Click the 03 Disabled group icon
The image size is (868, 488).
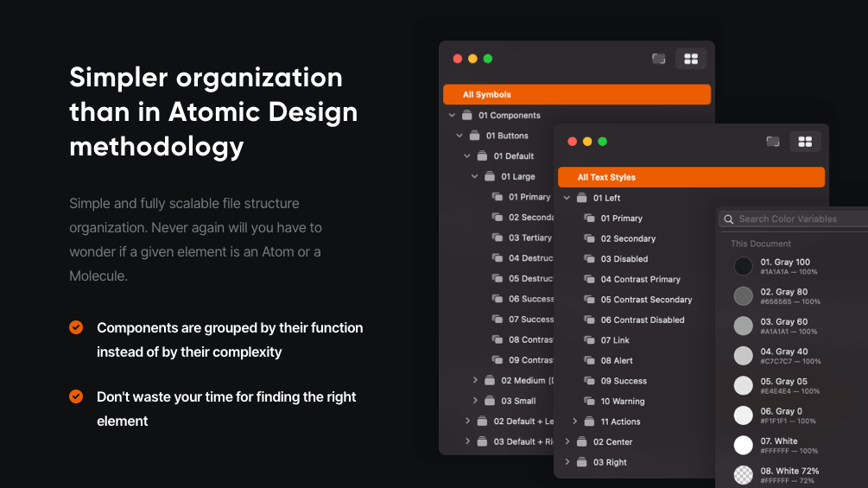click(590, 258)
